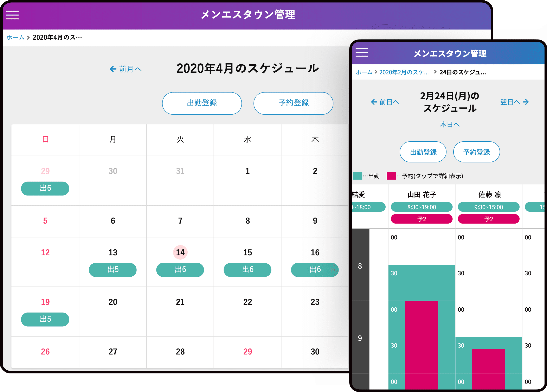Go to next day via 翌日へ
The height and width of the screenshot is (392, 547).
click(x=514, y=102)
